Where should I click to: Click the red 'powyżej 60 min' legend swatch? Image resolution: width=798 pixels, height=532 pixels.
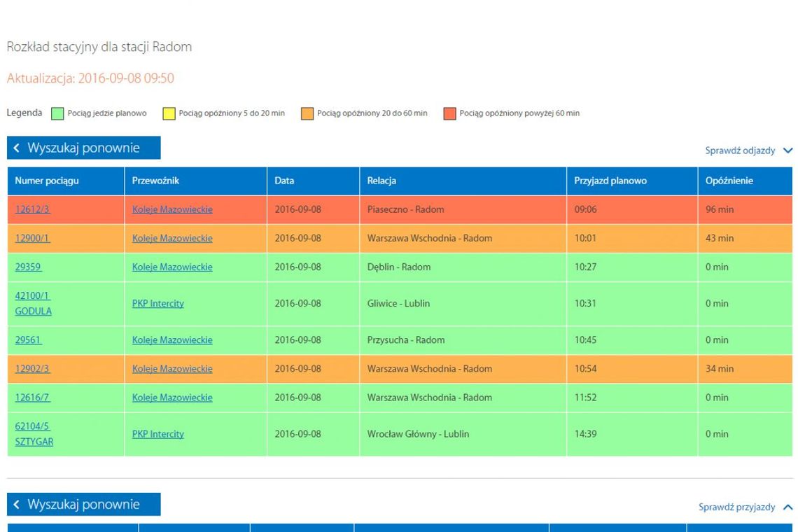coord(449,113)
